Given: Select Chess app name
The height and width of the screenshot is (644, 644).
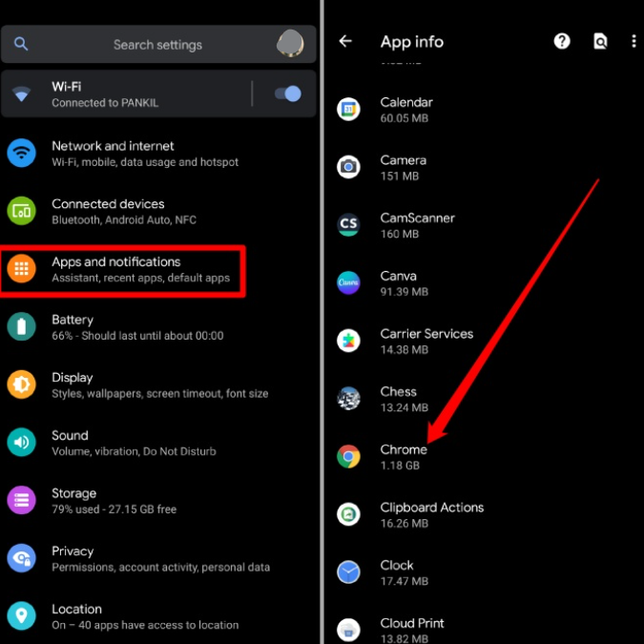Looking at the screenshot, I should click(x=399, y=391).
